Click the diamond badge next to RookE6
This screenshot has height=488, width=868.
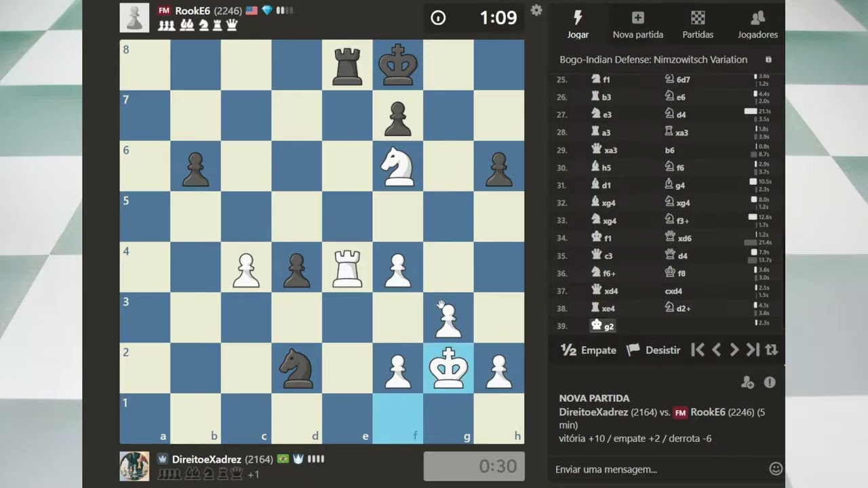pyautogui.click(x=267, y=11)
